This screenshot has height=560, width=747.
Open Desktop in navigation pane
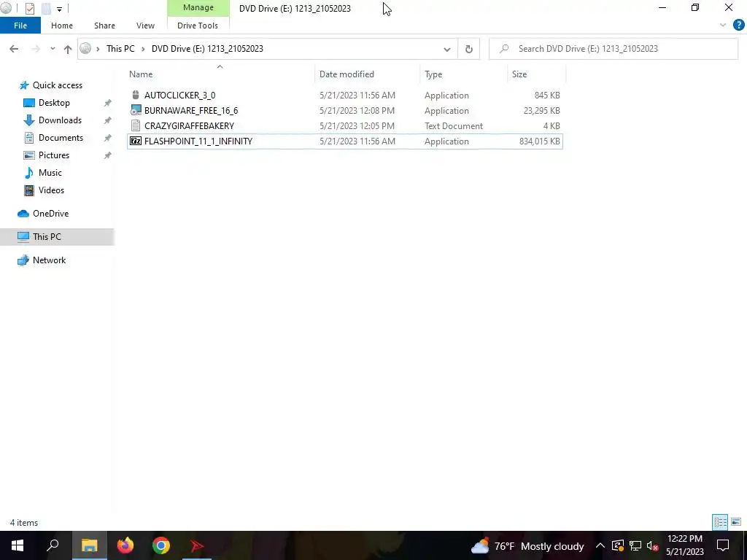(54, 102)
